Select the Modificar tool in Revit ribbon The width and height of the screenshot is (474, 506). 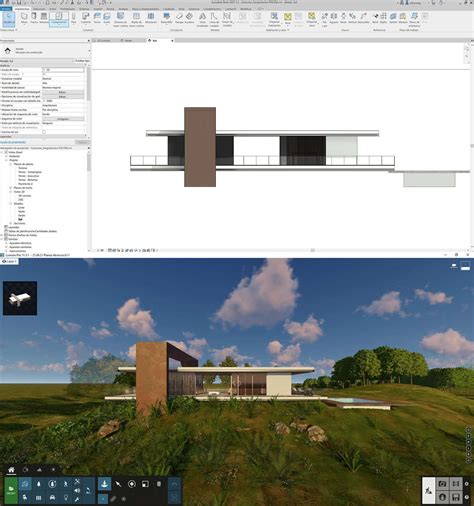[x=9, y=19]
